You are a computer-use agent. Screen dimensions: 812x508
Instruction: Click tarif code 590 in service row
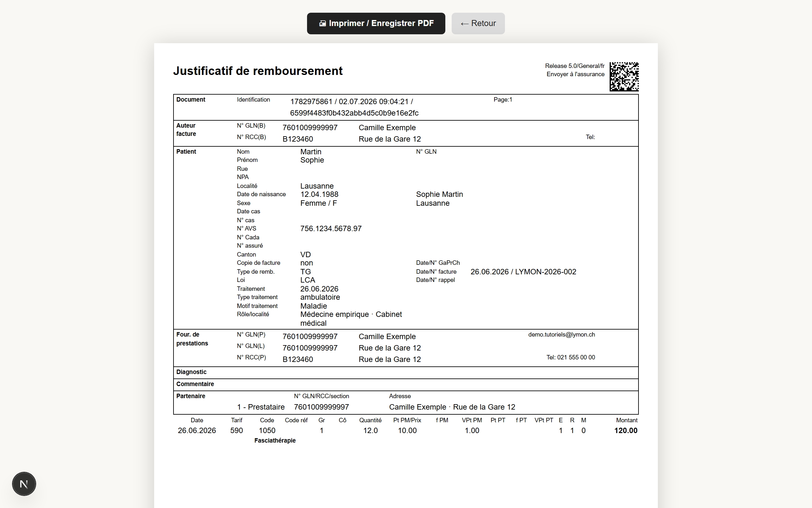point(236,431)
